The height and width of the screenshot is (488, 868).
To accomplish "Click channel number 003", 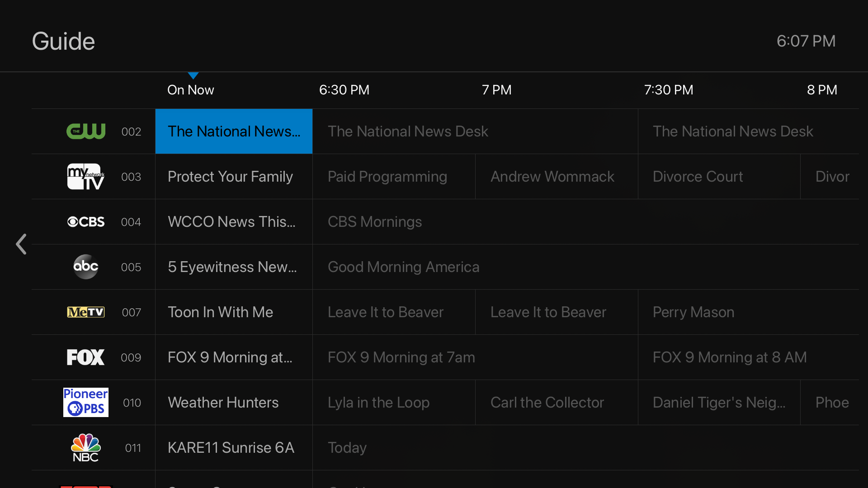I will (131, 177).
